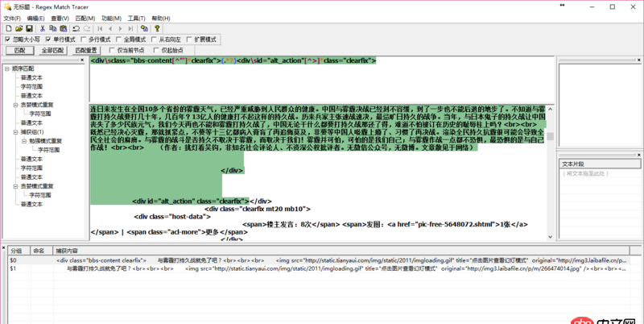Viewport: 644px width, 324px height.
Task: Open a file with the folder icon
Action: pos(19,28)
